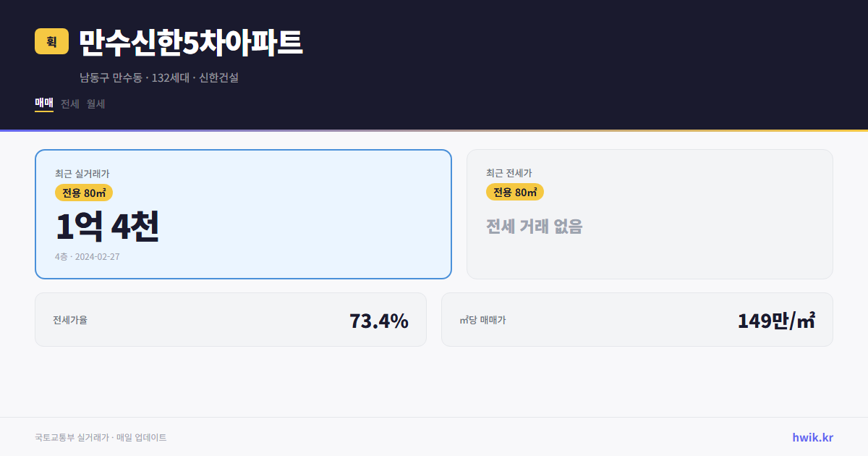
Task: Click the 1억 4천 price text
Action: [107, 227]
